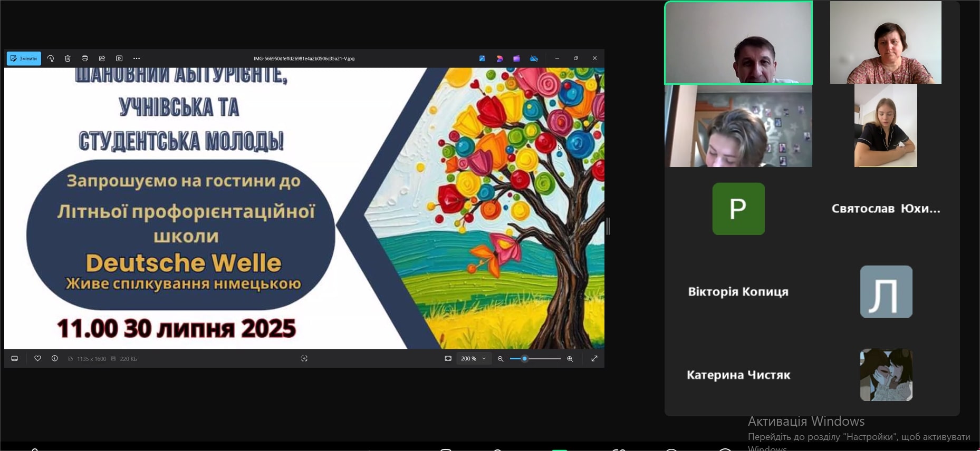This screenshot has height=451, width=980.
Task: Click the Катерина Чистяк participant tile
Action: pyautogui.click(x=738, y=375)
